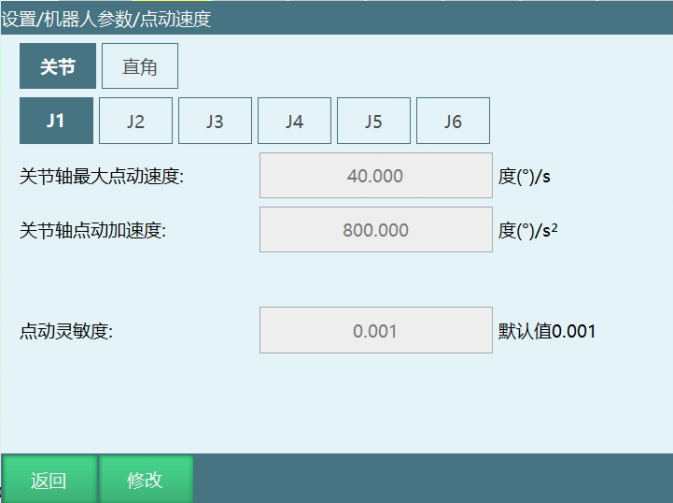Click the 度(°)/s² acceleration unit label
Image resolution: width=673 pixels, height=503 pixels.
528,230
